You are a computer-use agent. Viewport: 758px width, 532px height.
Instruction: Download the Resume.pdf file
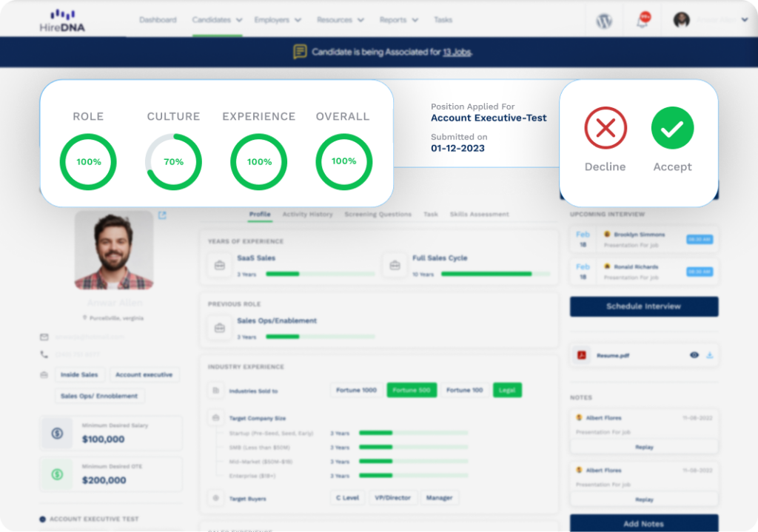(710, 355)
